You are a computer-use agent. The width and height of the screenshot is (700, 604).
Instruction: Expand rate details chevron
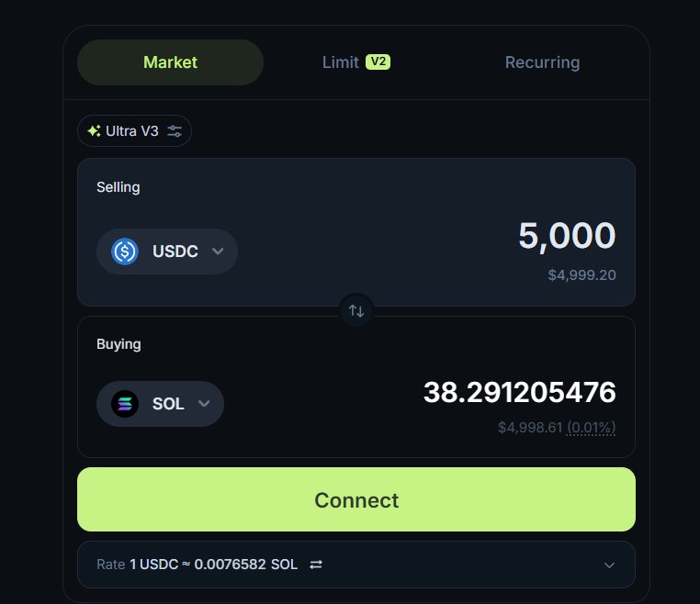(x=609, y=565)
